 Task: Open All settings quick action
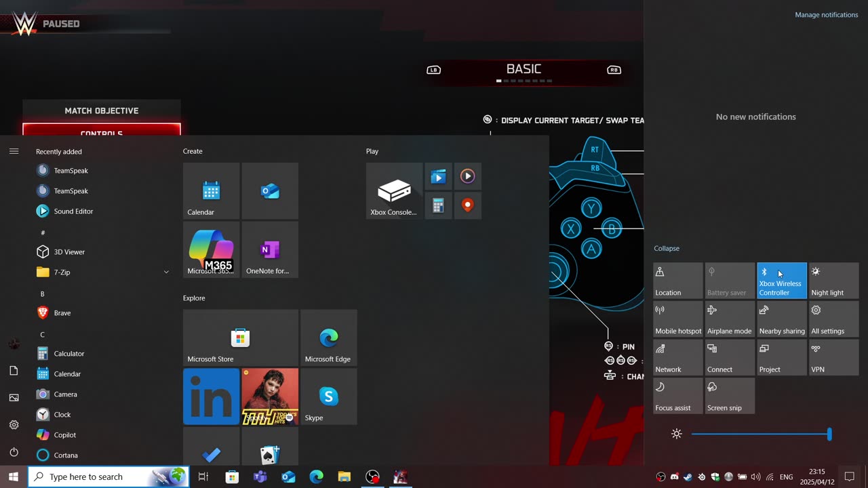click(x=834, y=319)
